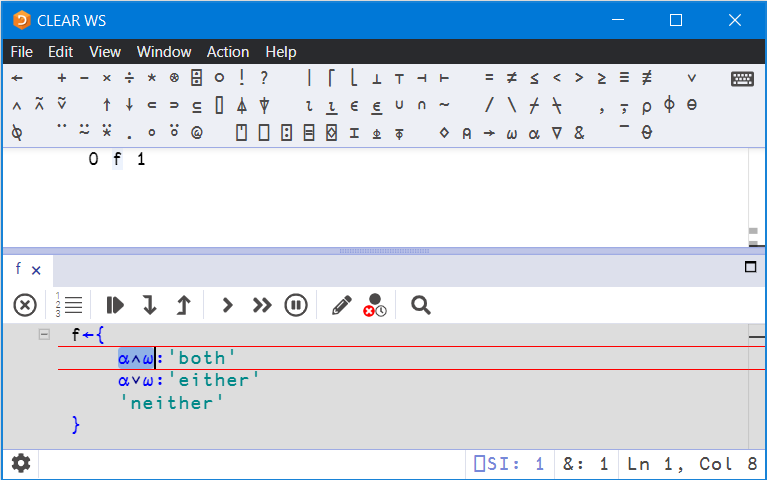Execute the current line with run icon
This screenshot has width=767, height=480.
[115, 305]
